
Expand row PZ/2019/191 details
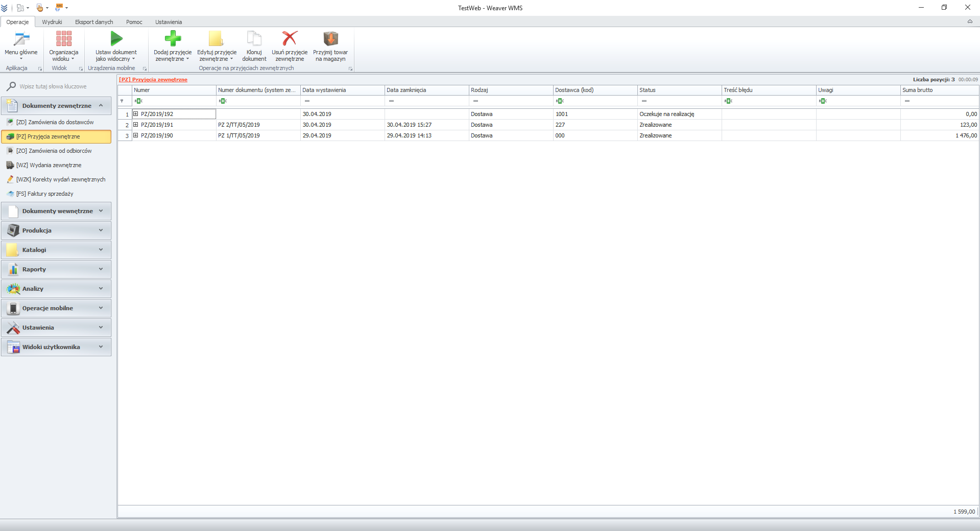click(136, 125)
